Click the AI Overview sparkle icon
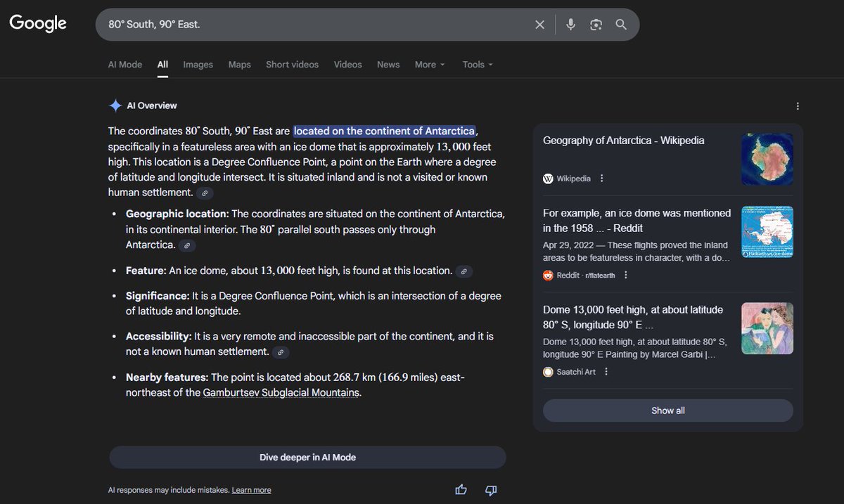Screen dimensions: 844x504 [x=115, y=105]
